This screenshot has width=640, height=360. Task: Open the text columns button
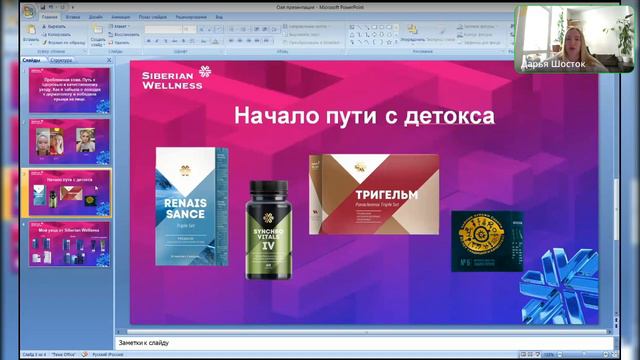point(266,41)
